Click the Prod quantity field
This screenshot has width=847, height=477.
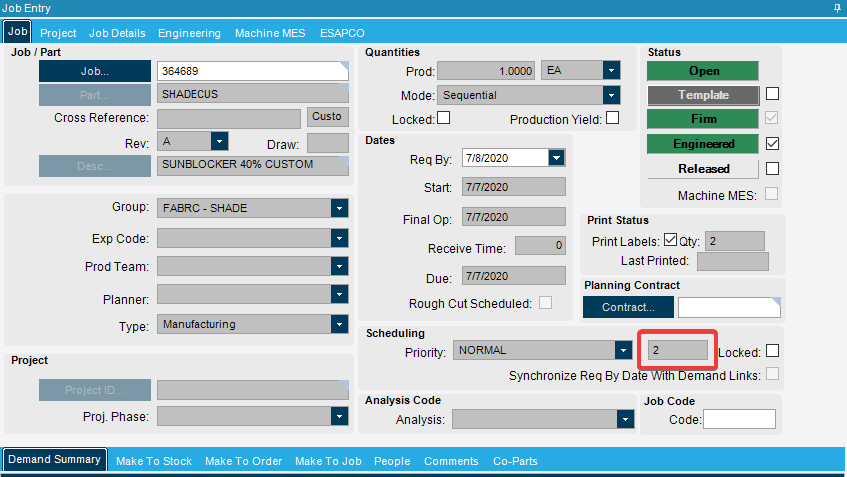[486, 71]
